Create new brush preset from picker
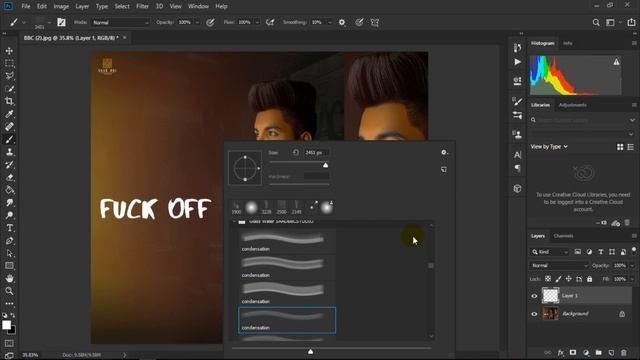This screenshot has width=640, height=360. [x=444, y=169]
